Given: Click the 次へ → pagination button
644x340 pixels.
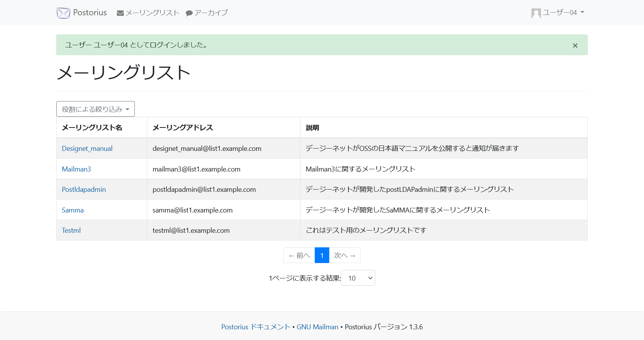Looking at the screenshot, I should (x=345, y=255).
